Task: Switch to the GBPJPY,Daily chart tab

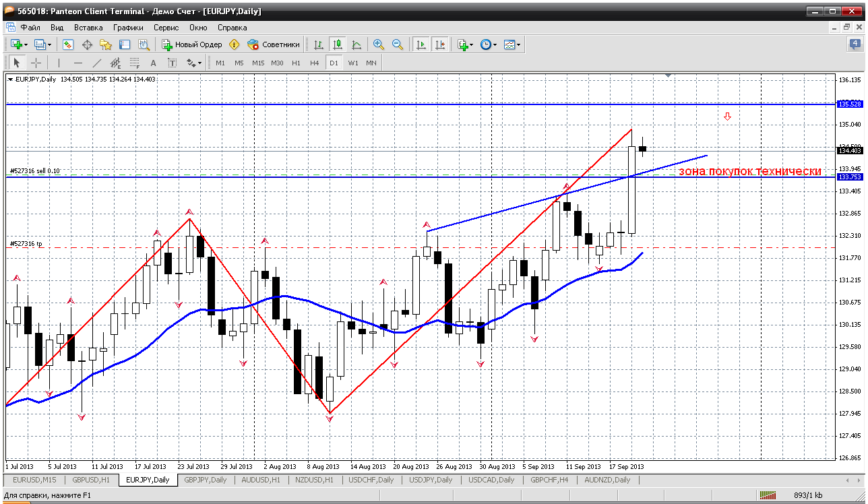Action: pyautogui.click(x=206, y=480)
